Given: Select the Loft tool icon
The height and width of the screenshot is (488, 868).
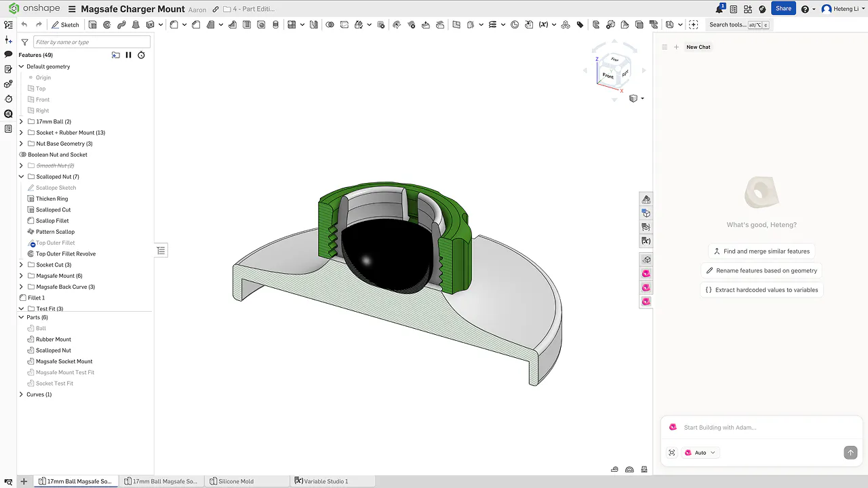Looking at the screenshot, I should pos(136,24).
